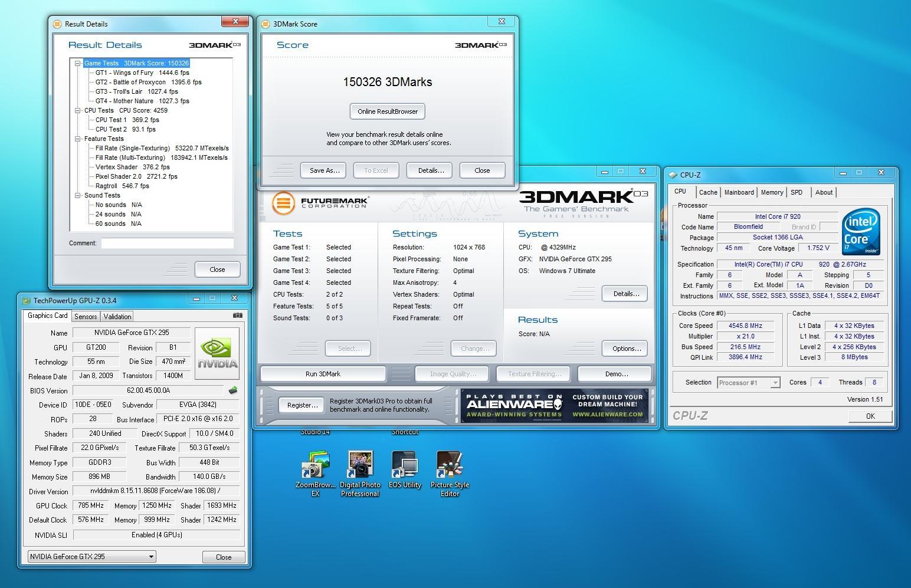Select the Vertex Shader result row
This screenshot has width=911, height=588.
[132, 167]
